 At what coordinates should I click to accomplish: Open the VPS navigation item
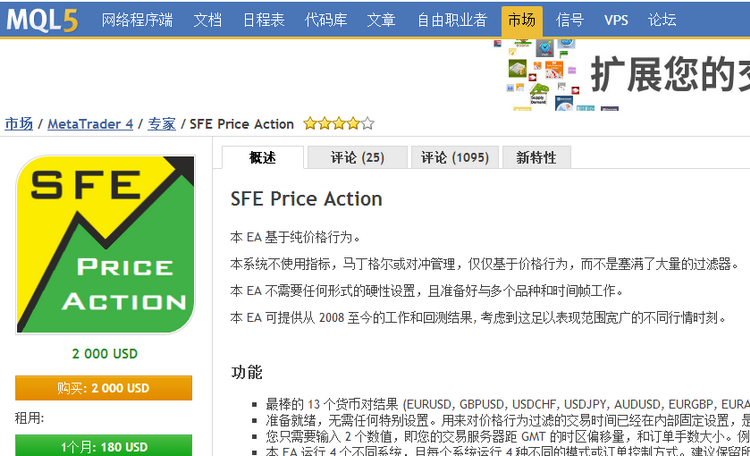[616, 20]
